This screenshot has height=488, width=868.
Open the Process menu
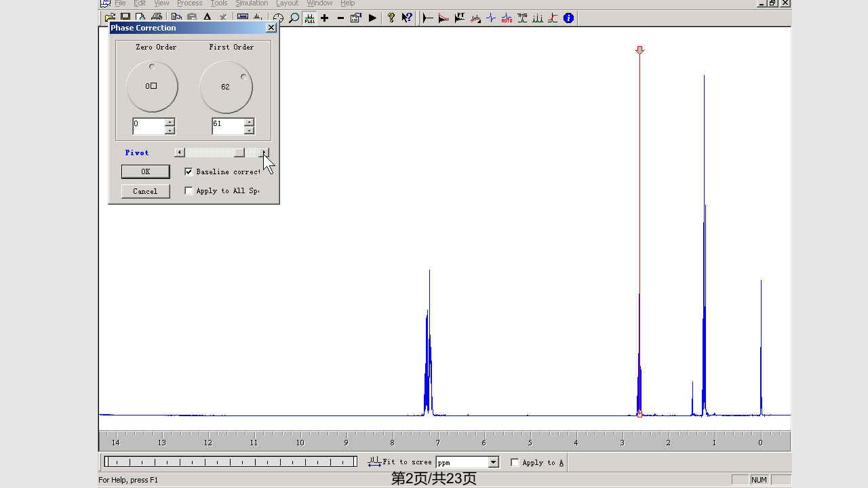click(189, 3)
